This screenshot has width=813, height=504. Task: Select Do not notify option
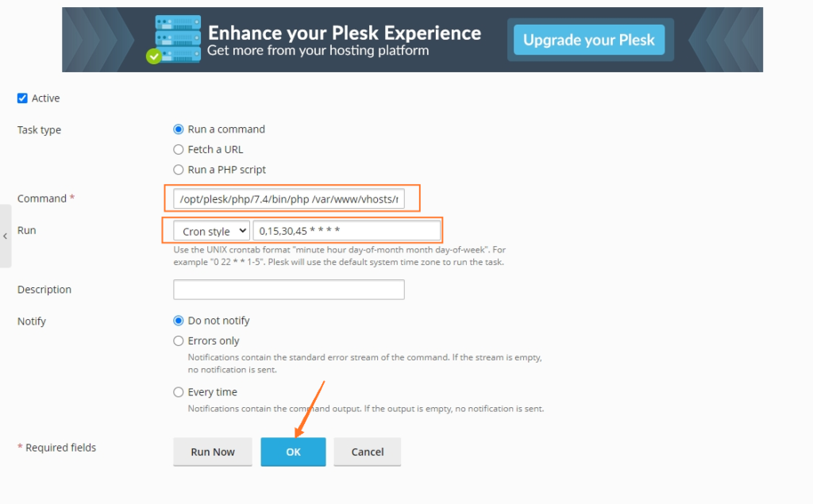[179, 321]
